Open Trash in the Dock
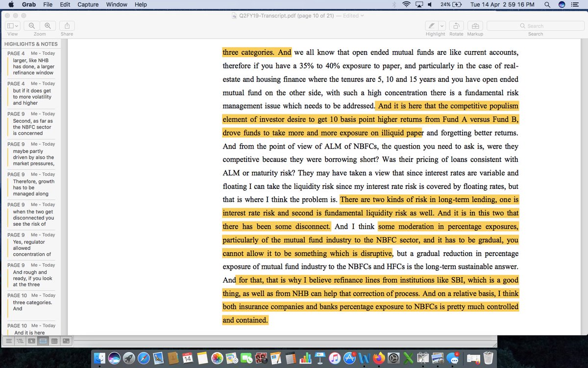This screenshot has width=588, height=368. tap(488, 358)
